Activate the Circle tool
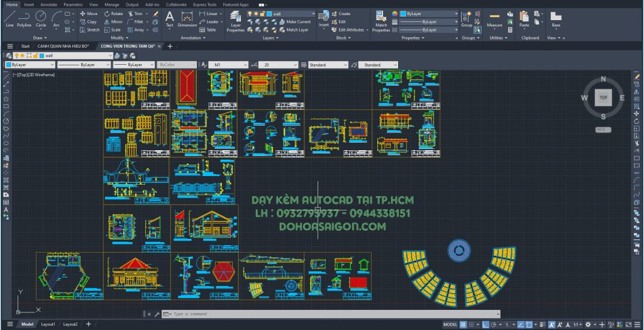This screenshot has height=330, width=644. pos(41,19)
